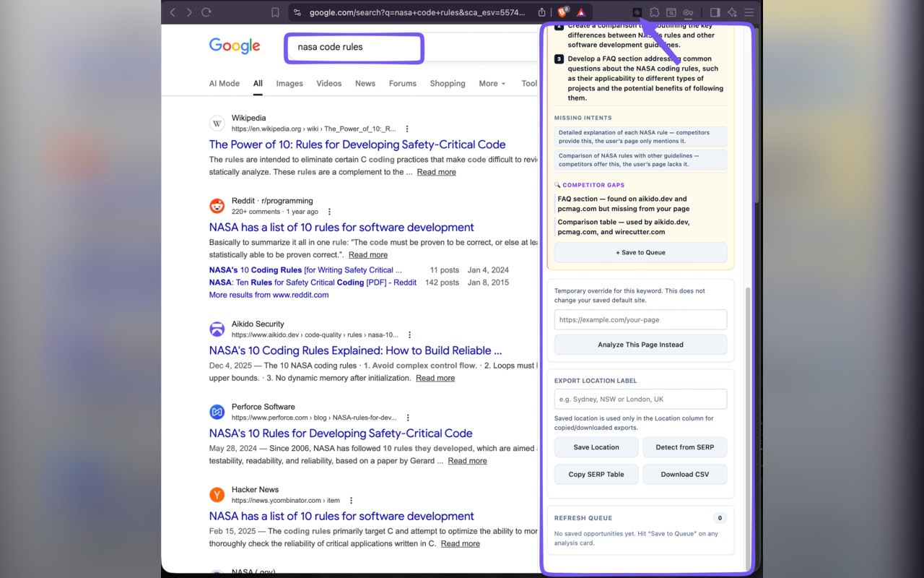Open The Power of 10 Wikipedia result
The width and height of the screenshot is (924, 578).
tap(357, 144)
